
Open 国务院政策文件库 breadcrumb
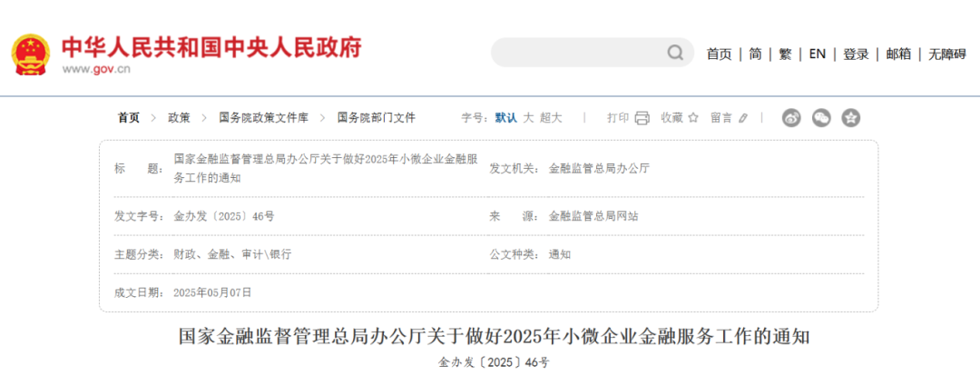pyautogui.click(x=264, y=118)
